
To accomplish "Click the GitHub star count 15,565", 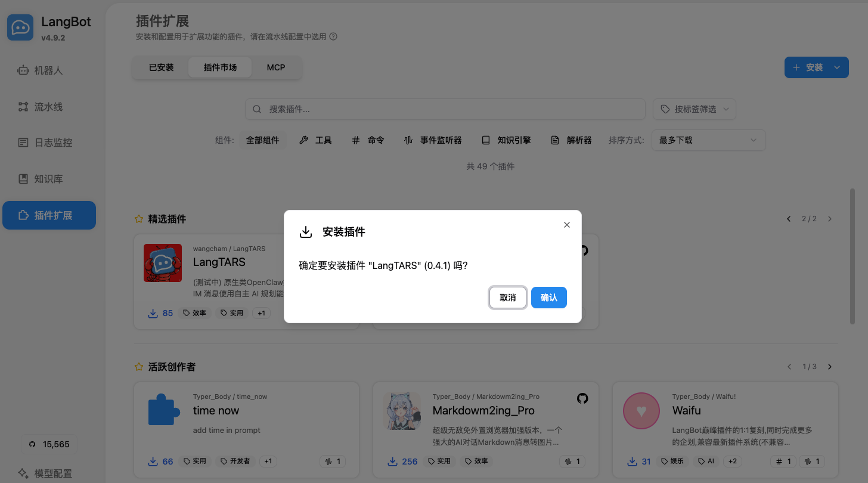I will [49, 444].
